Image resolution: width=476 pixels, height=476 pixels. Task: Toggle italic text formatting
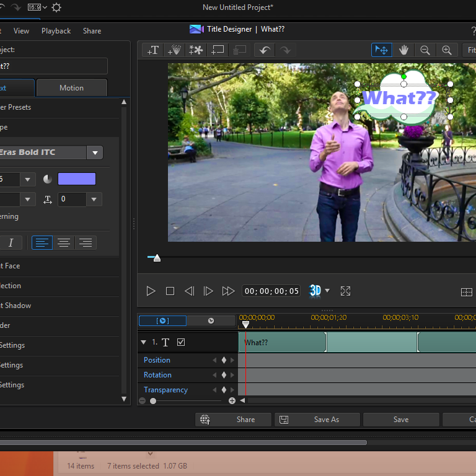tap(11, 242)
